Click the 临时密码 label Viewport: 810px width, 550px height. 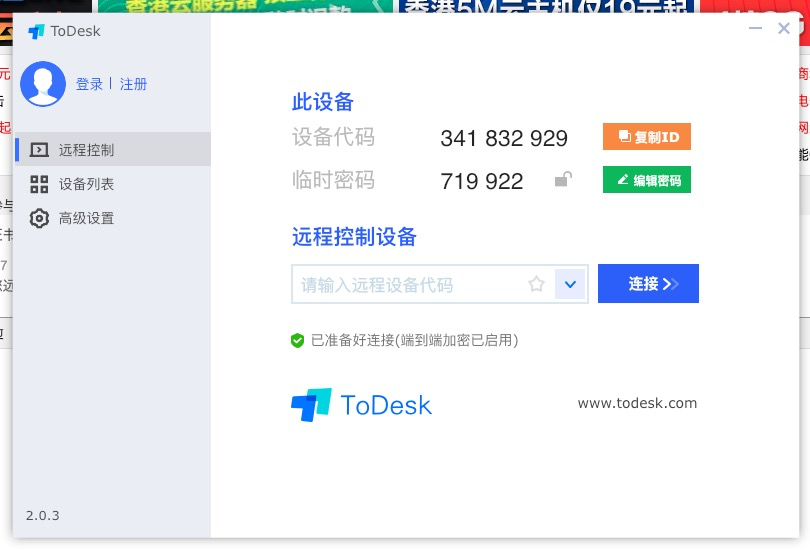coord(333,180)
